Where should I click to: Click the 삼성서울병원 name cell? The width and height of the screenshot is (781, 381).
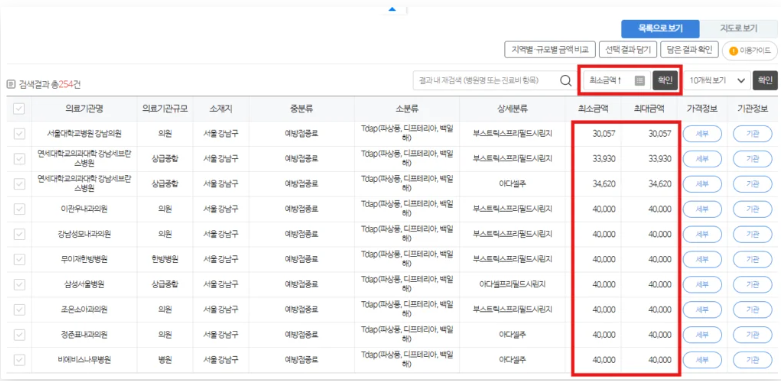84,285
